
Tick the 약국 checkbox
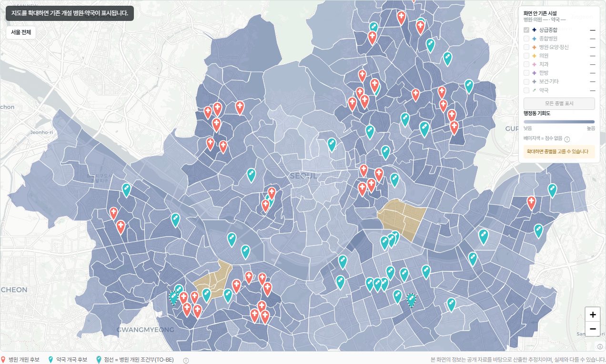(526, 90)
